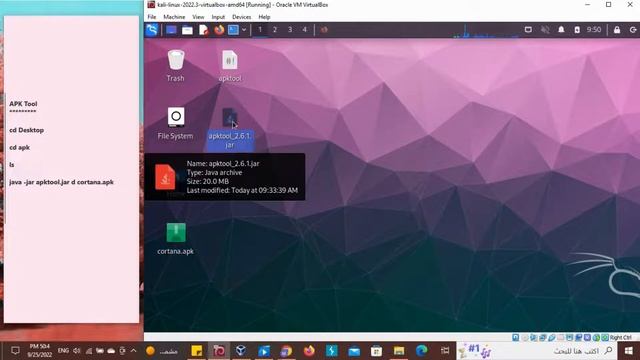Open the VirtualBox File menu

(x=152, y=17)
